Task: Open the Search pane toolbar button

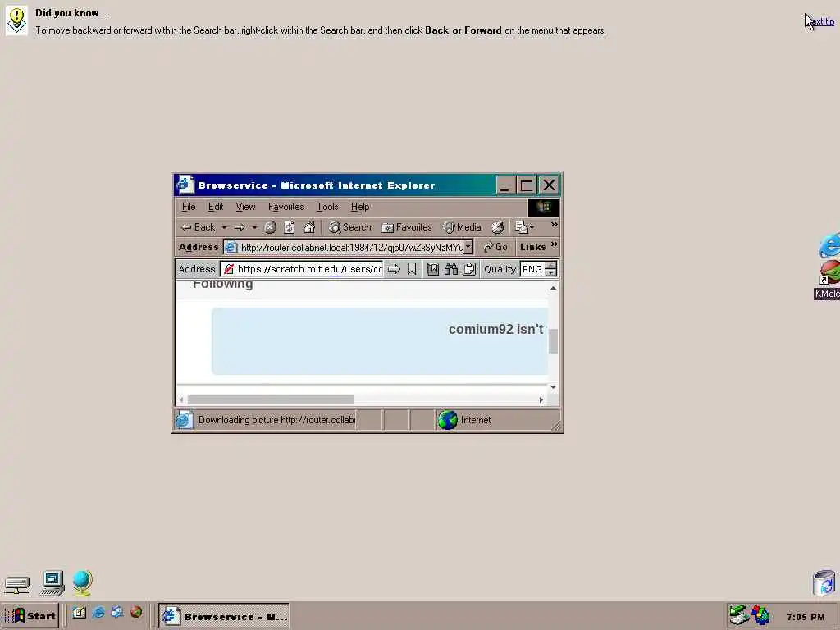Action: pyautogui.click(x=349, y=228)
